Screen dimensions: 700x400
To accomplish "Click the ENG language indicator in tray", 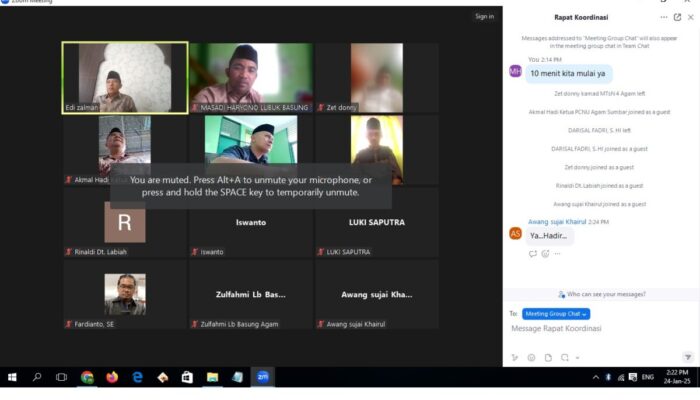I will (x=648, y=377).
